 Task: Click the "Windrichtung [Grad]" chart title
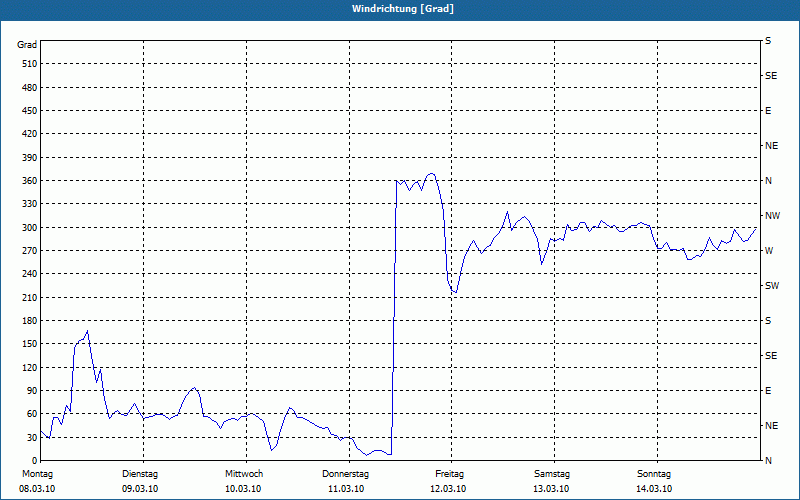pyautogui.click(x=403, y=9)
